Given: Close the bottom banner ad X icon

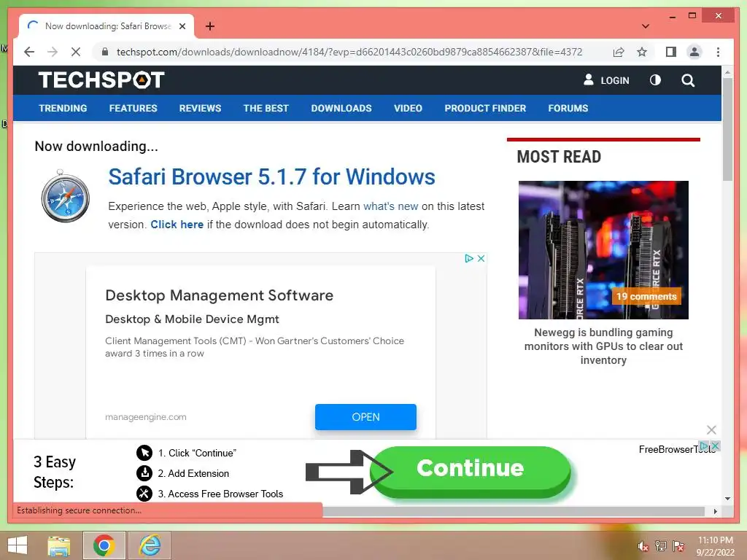Looking at the screenshot, I should click(715, 446).
